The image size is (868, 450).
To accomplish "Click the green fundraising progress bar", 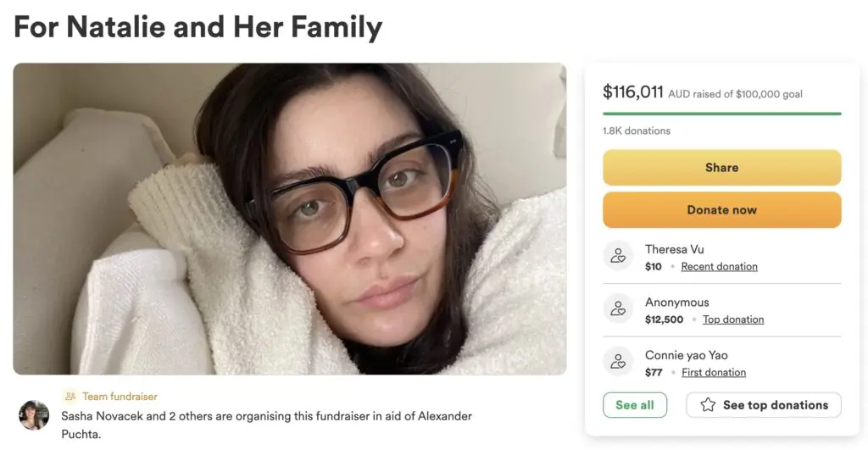I will pos(721,113).
